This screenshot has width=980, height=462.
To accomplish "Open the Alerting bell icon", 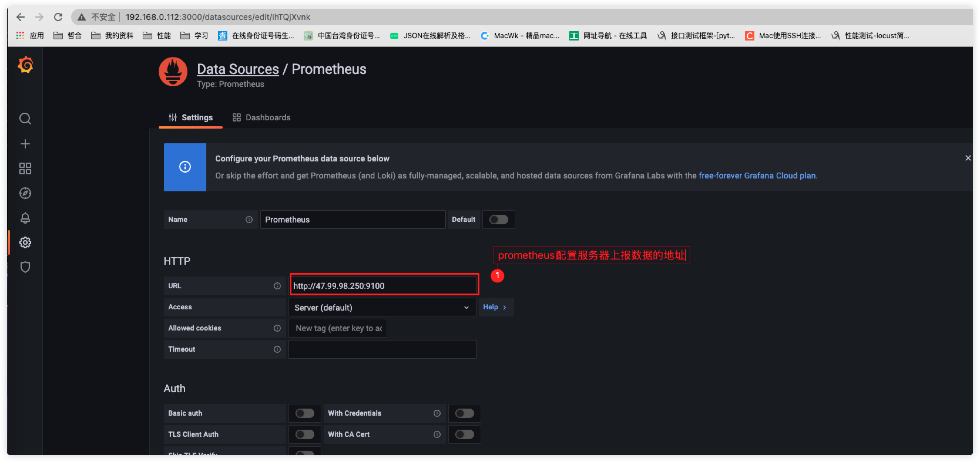I will click(x=25, y=218).
